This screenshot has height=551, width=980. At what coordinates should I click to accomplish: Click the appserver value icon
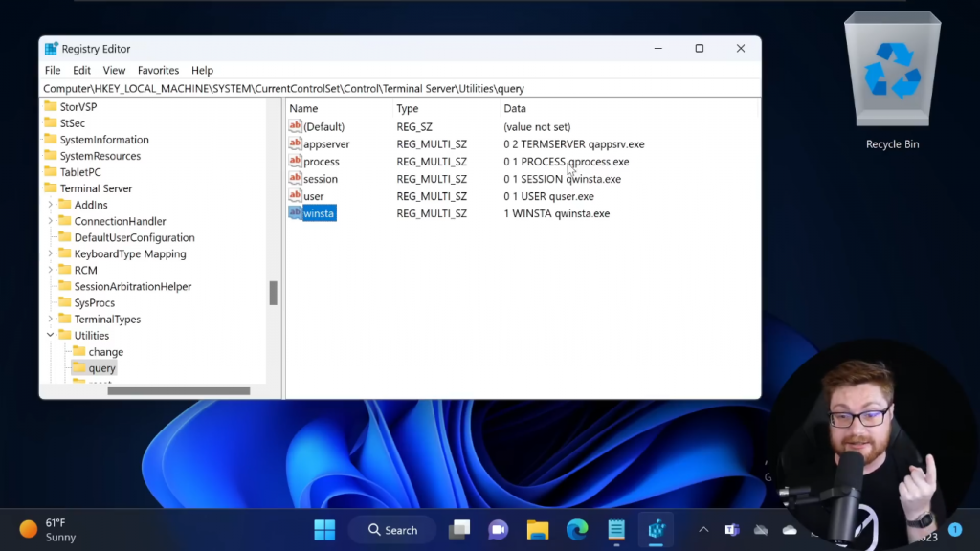tap(295, 144)
